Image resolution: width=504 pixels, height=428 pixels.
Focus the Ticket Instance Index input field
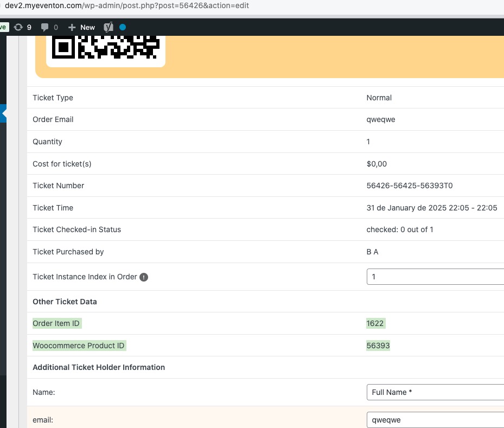coord(435,277)
